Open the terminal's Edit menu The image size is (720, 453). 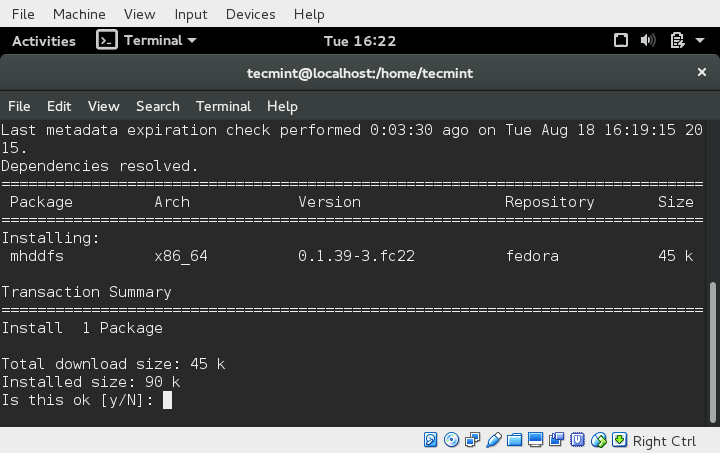point(59,106)
